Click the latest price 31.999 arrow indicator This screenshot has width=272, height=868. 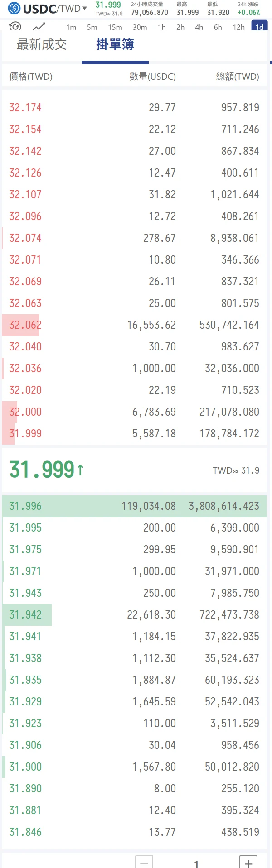[80, 470]
